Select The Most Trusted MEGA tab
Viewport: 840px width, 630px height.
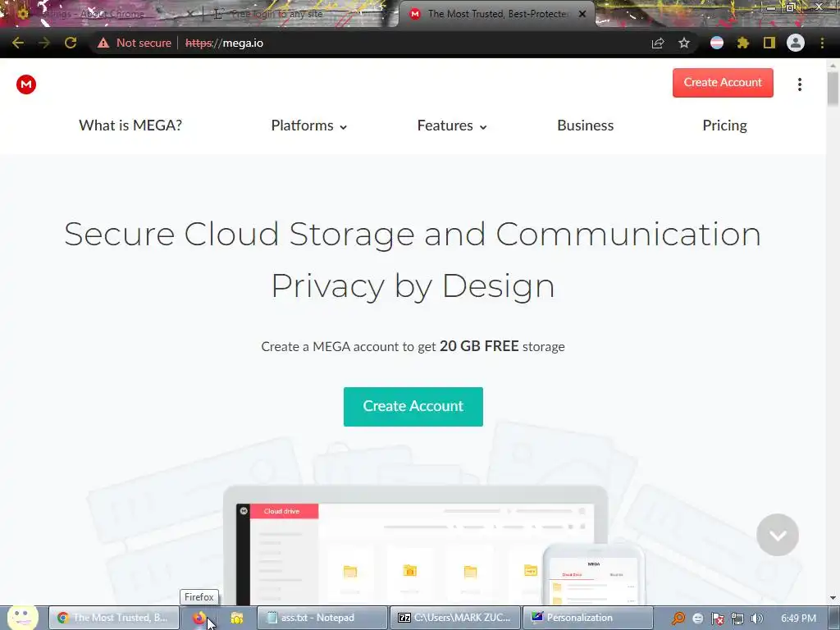point(495,15)
